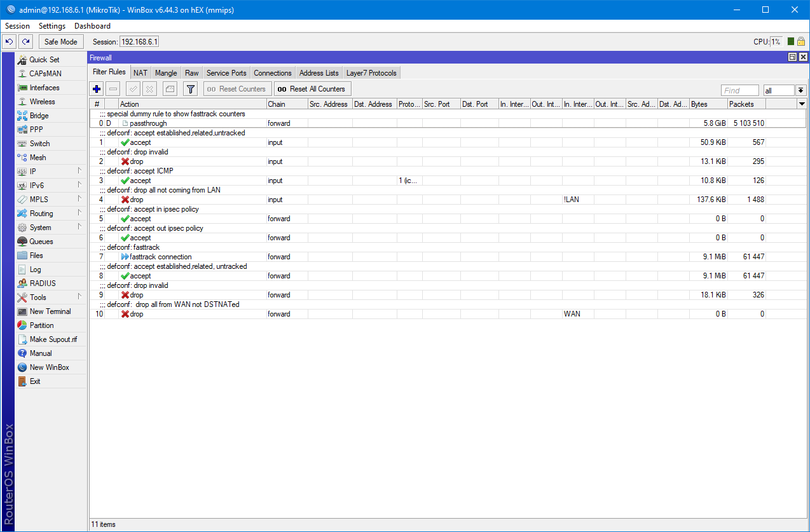The height and width of the screenshot is (532, 810).
Task: Open Quick Set in sidebar
Action: click(x=50, y=60)
